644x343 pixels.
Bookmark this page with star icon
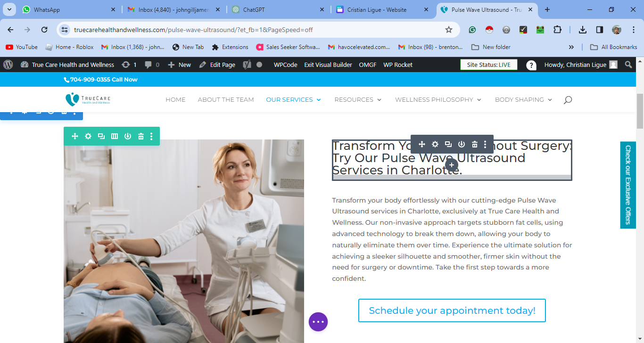(449, 30)
